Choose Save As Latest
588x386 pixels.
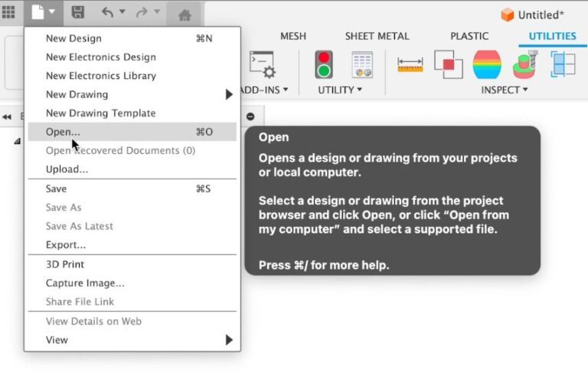(132, 226)
